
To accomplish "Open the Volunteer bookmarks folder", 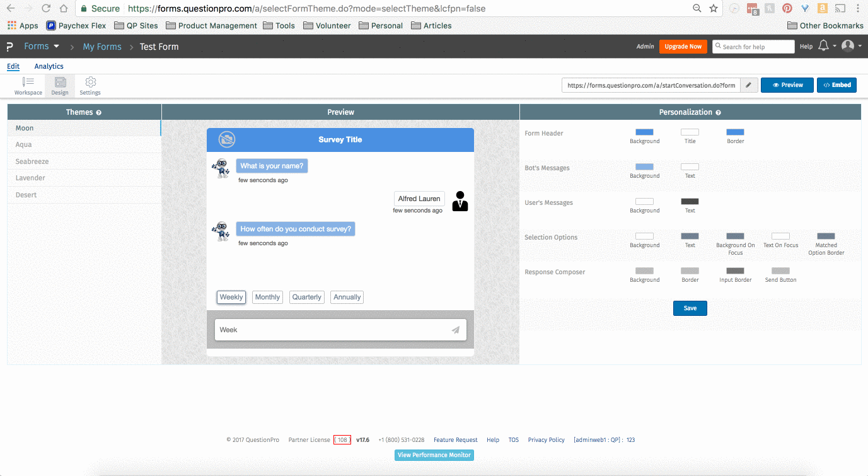I will click(x=327, y=26).
